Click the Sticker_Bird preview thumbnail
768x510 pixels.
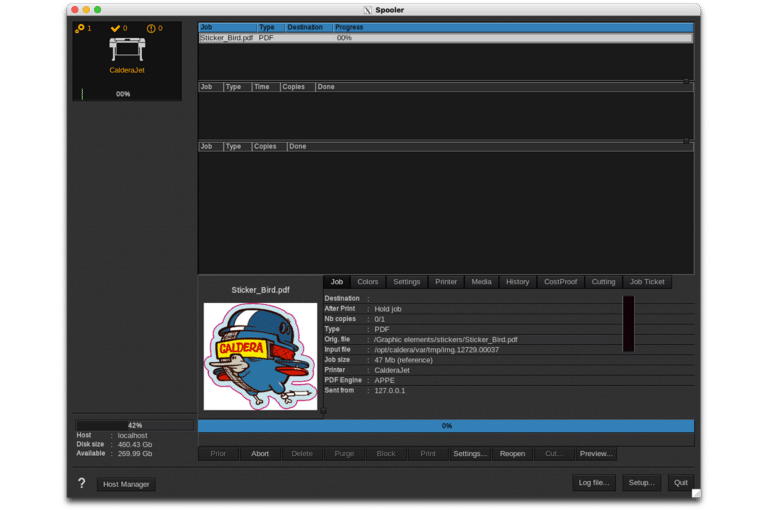[x=260, y=356]
